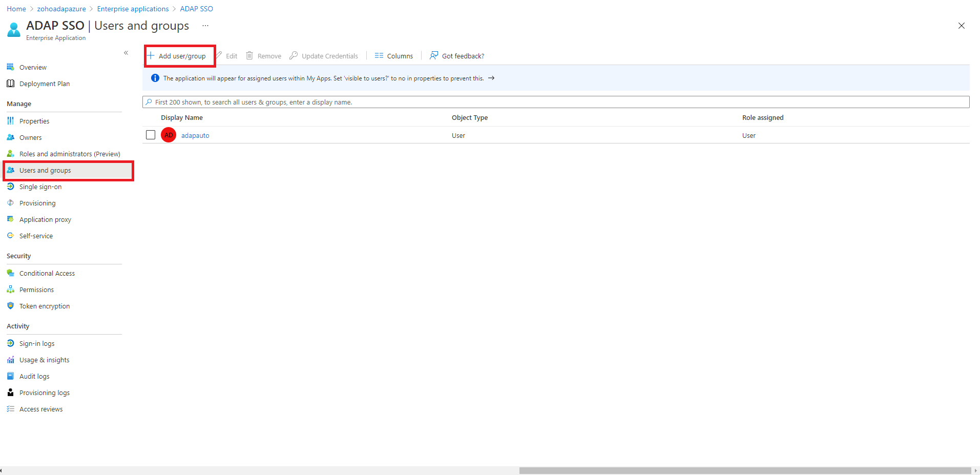The height and width of the screenshot is (475, 980).
Task: Click the Permissions icon
Action: click(10, 290)
